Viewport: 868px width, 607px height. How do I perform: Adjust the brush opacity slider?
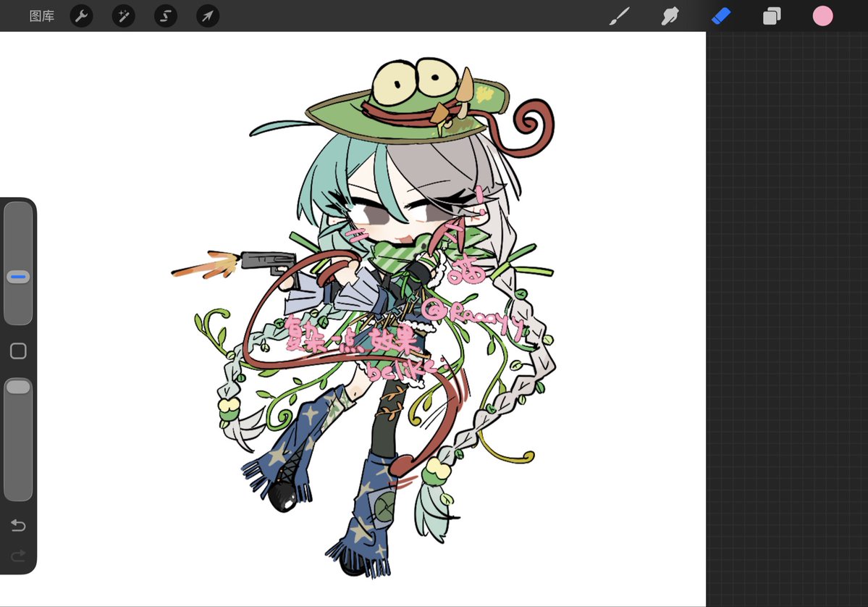click(x=18, y=386)
